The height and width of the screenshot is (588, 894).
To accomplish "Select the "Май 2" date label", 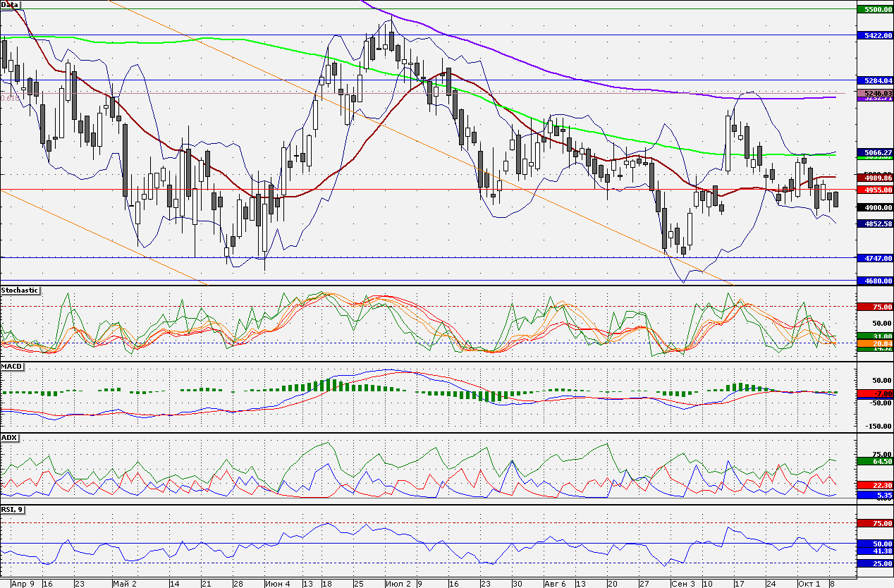I will pyautogui.click(x=124, y=583).
